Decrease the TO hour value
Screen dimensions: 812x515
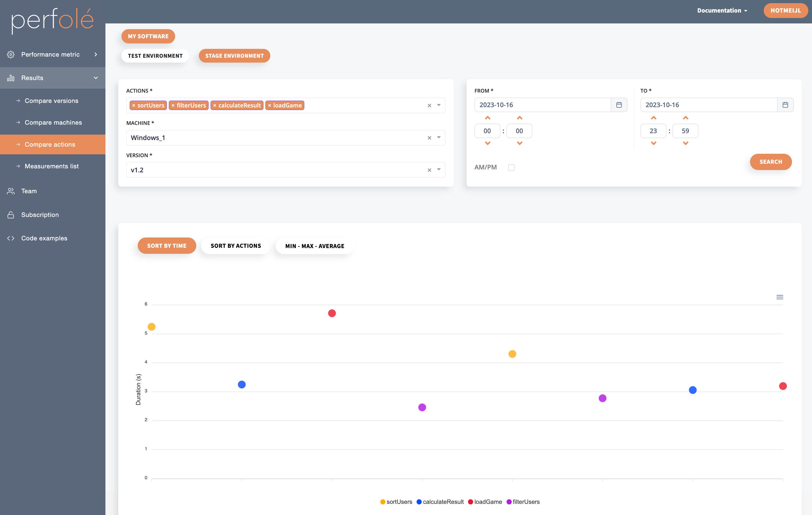(x=653, y=143)
